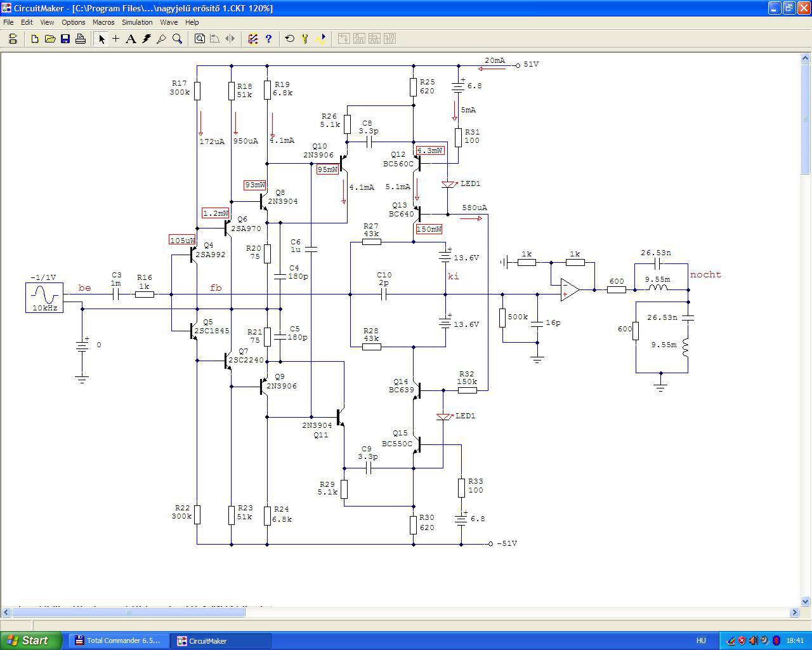The height and width of the screenshot is (650, 812).
Task: Click the HU language indicator
Action: (x=701, y=640)
